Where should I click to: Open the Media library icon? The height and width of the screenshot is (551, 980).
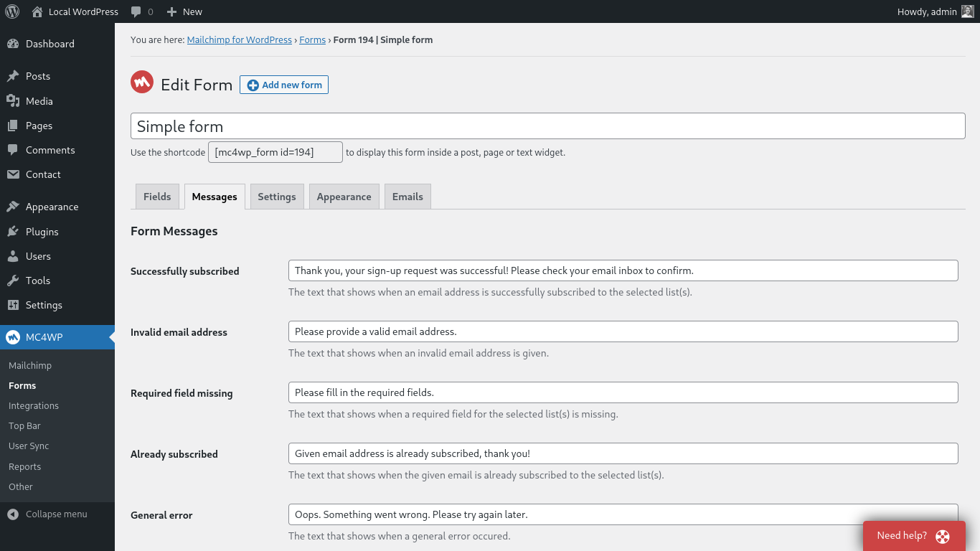coord(13,101)
